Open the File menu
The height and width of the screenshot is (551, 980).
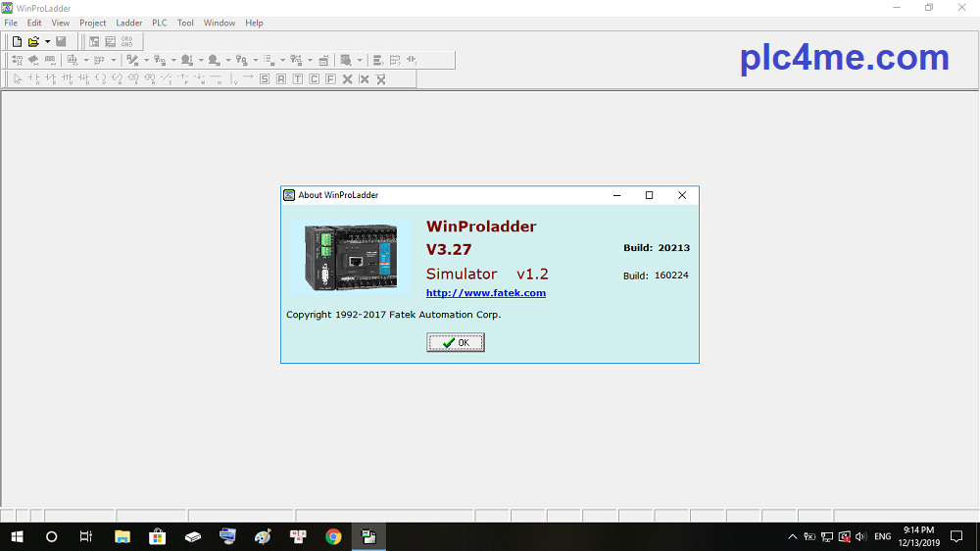[x=11, y=24]
